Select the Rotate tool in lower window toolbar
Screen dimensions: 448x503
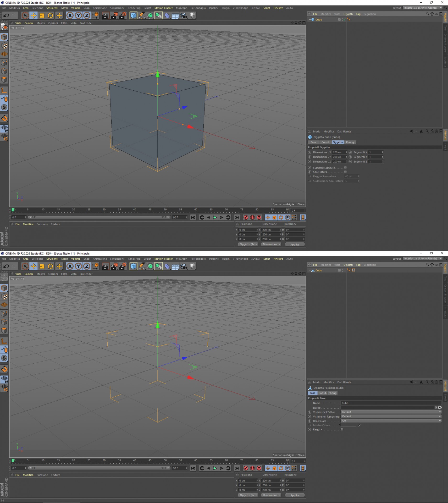pyautogui.click(x=51, y=266)
